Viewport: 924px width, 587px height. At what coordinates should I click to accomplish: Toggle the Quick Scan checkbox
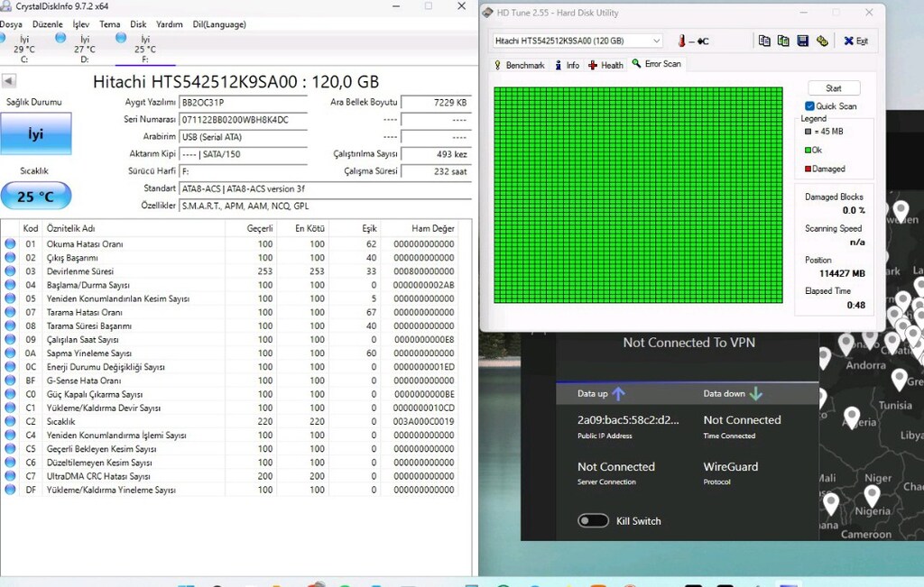(809, 106)
